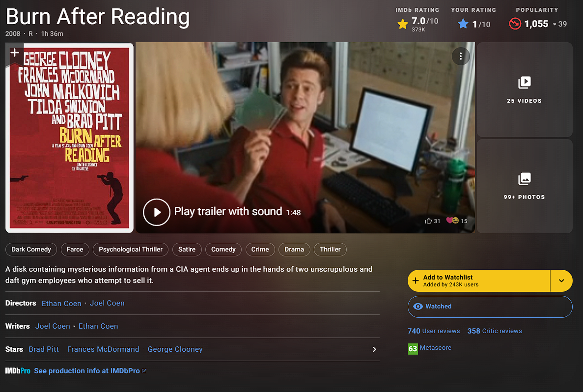Open the 99+ Photos tile
The width and height of the screenshot is (583, 392).
pos(524,186)
